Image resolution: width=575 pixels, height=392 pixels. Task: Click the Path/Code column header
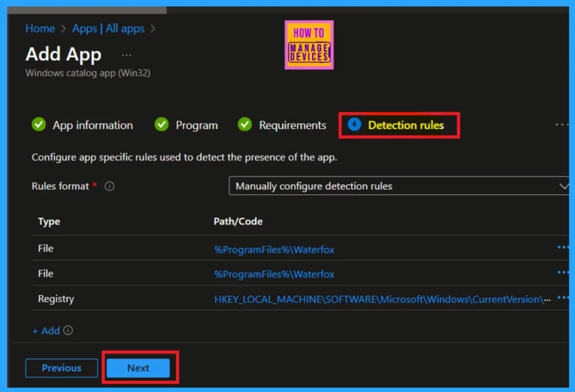coord(238,221)
